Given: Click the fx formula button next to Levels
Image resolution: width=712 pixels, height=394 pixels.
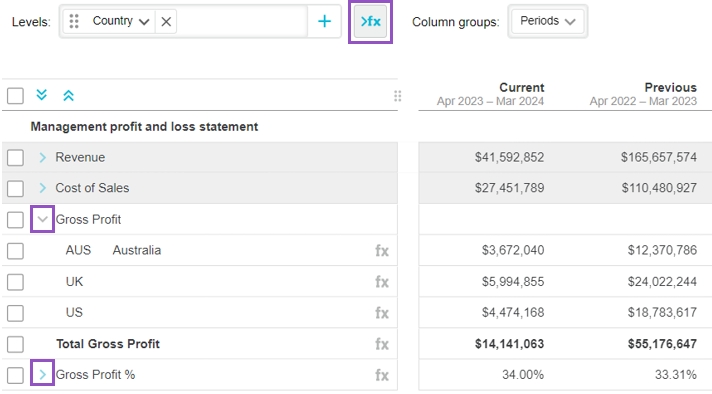Looking at the screenshot, I should 370,21.
